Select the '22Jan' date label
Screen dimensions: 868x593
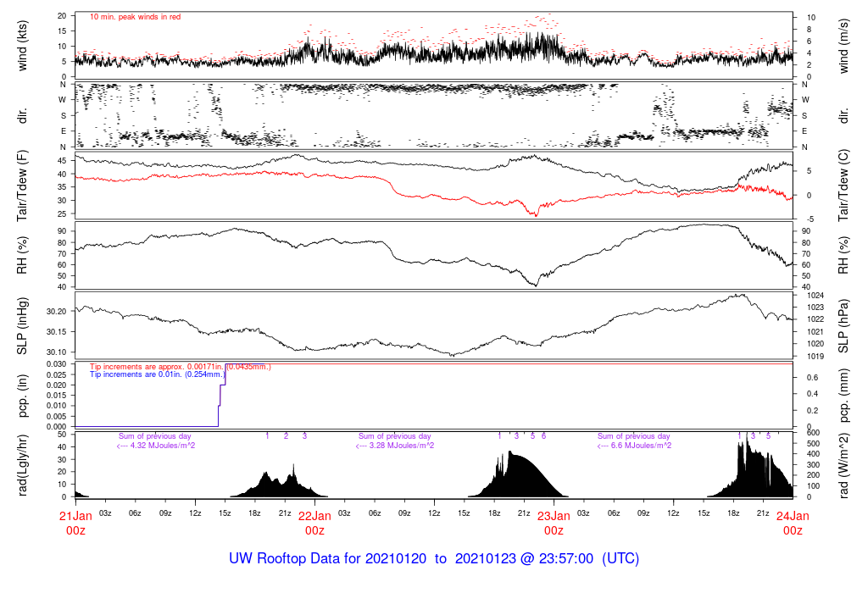click(x=314, y=516)
